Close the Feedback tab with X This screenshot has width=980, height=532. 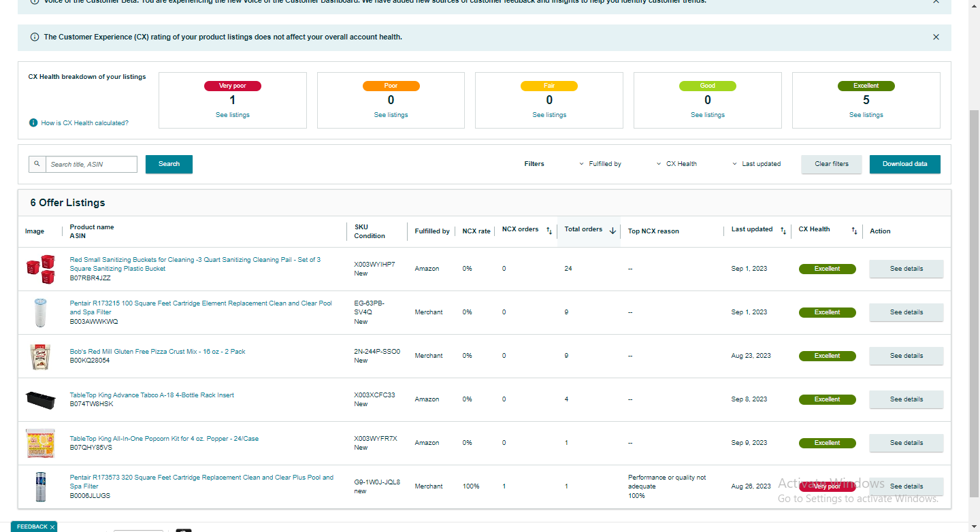pos(52,527)
